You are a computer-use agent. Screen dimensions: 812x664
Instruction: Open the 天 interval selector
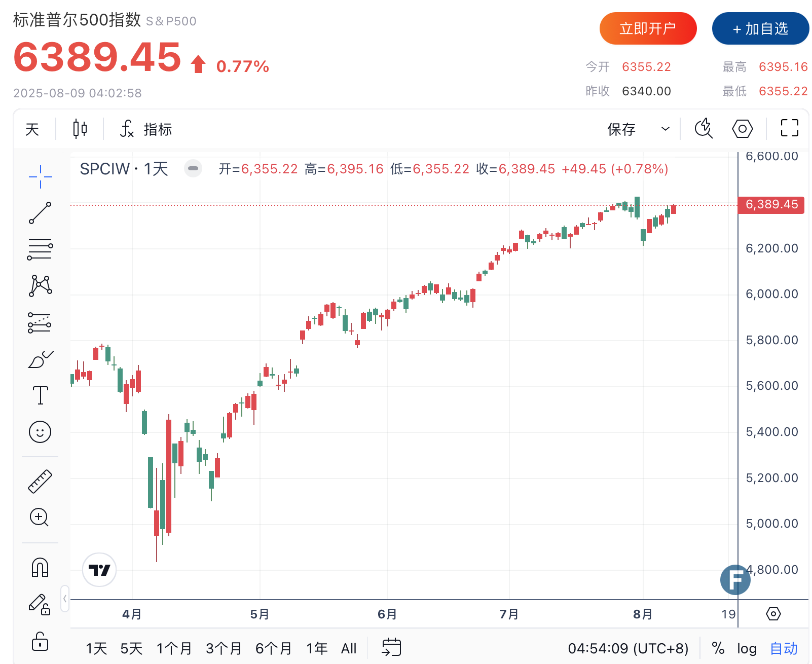pos(32,129)
